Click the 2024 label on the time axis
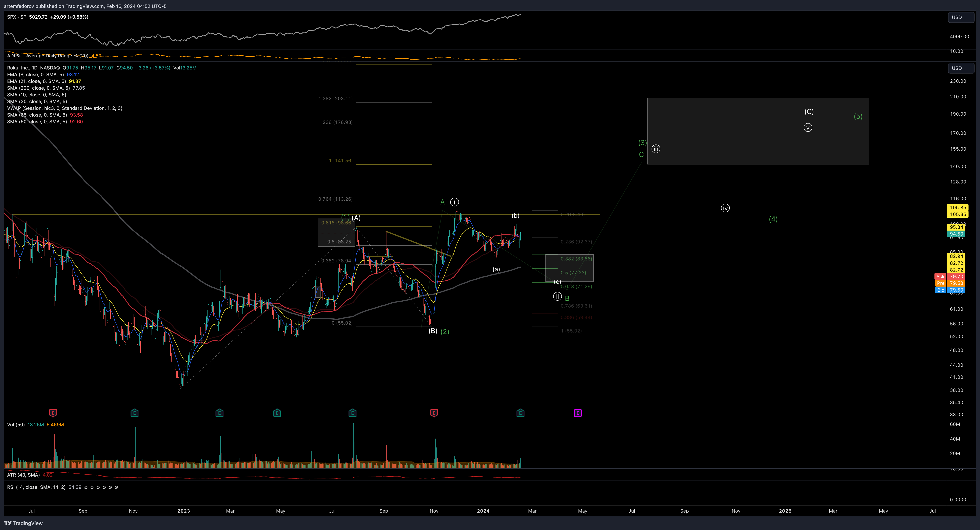 coord(483,511)
